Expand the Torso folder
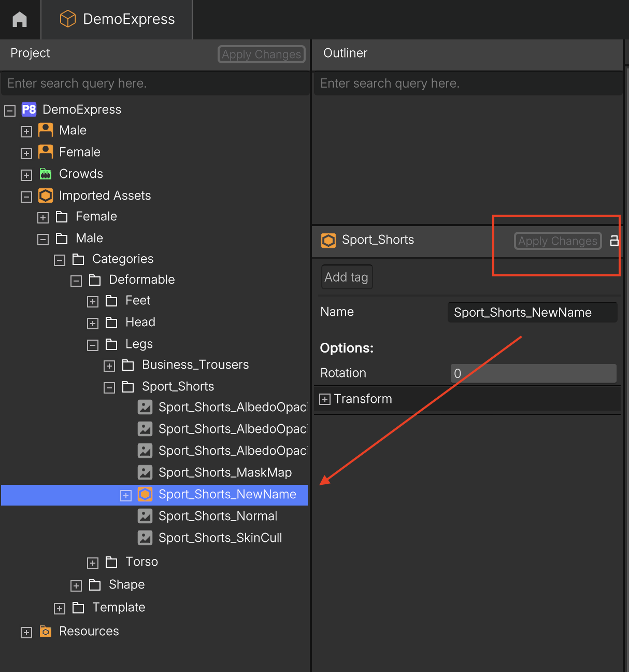The height and width of the screenshot is (672, 629). (93, 563)
